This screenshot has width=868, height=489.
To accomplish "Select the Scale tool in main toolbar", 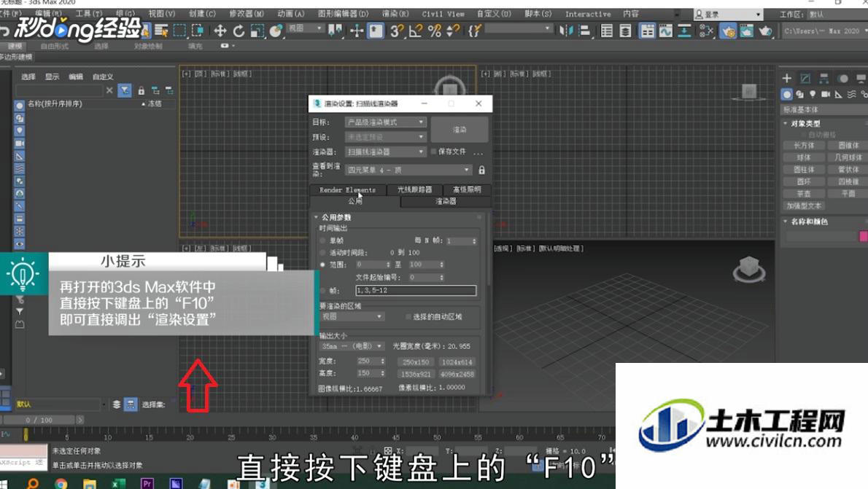I will coord(257,31).
